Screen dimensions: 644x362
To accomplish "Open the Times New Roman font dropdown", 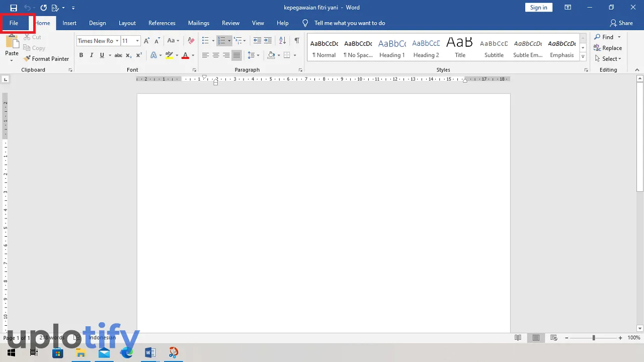I will click(117, 41).
